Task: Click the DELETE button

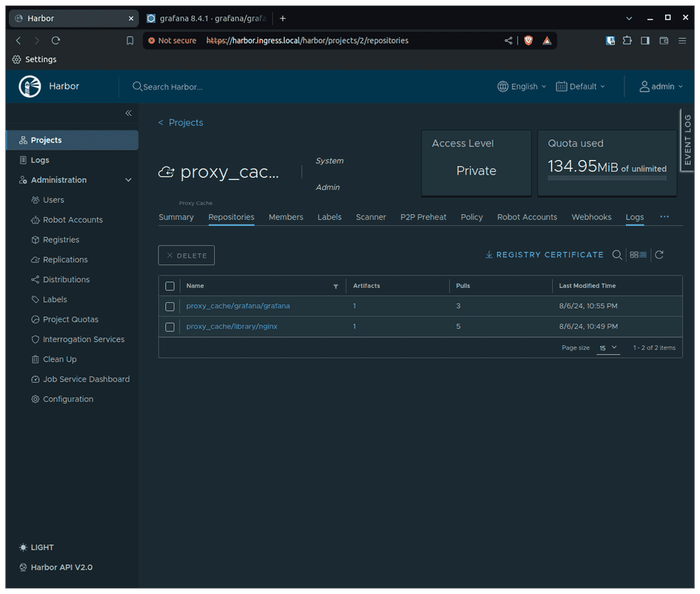Action: coord(186,255)
